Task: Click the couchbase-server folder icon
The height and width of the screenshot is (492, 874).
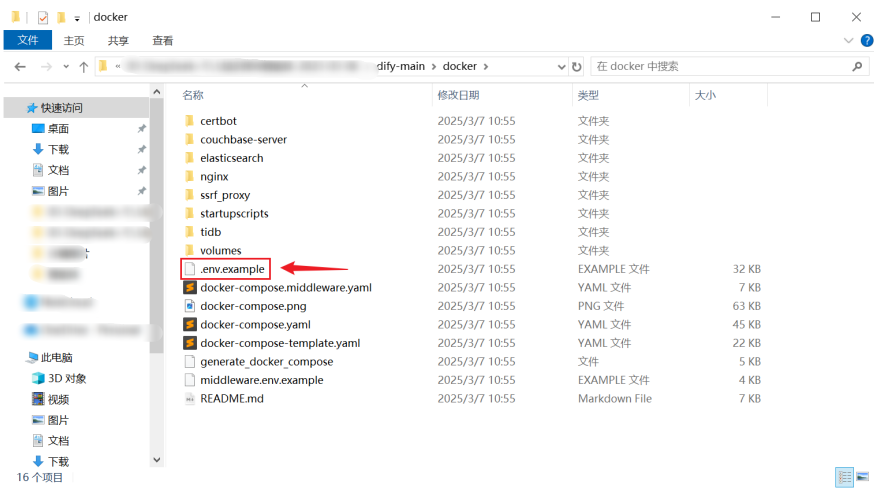Action: pos(190,139)
